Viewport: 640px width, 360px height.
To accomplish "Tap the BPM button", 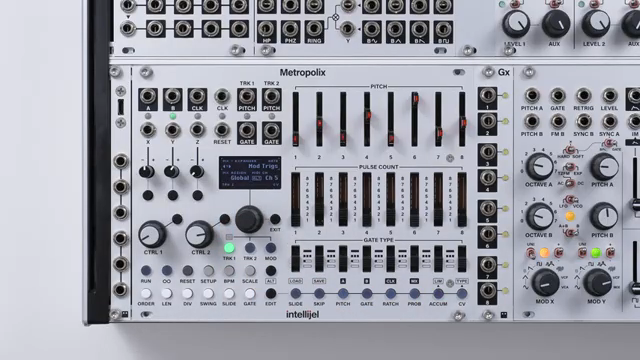I will pyautogui.click(x=229, y=270).
